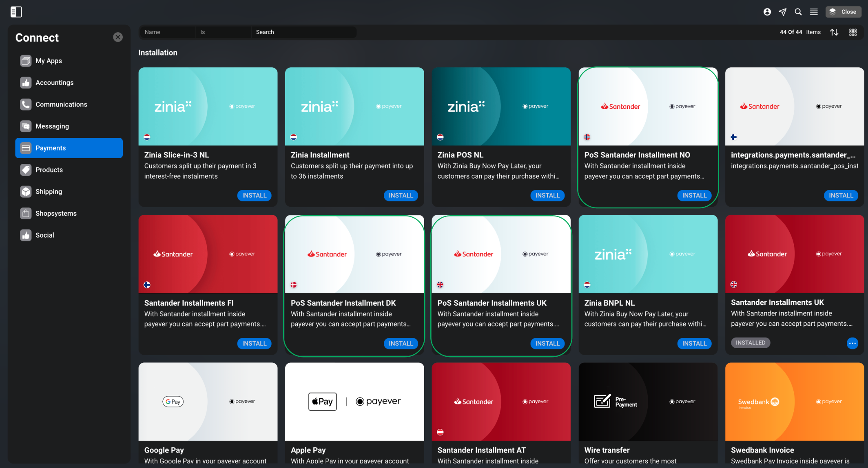Open the Is condition dropdown

pyautogui.click(x=224, y=32)
